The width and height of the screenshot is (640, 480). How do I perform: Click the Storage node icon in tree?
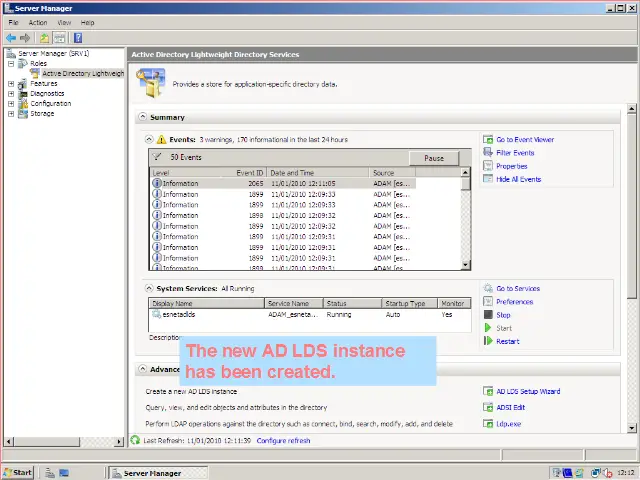23,113
